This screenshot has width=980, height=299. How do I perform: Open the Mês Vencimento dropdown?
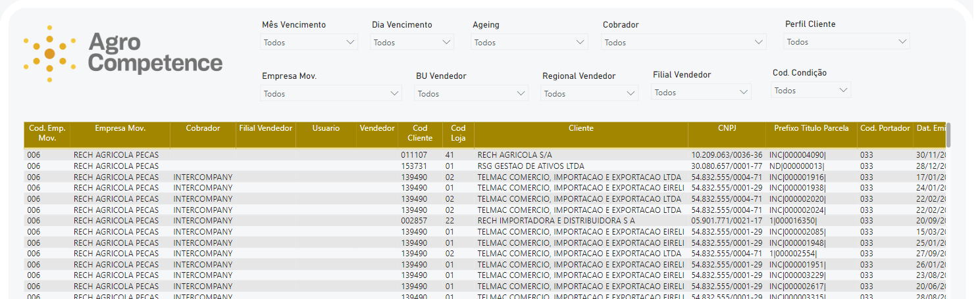(309, 43)
